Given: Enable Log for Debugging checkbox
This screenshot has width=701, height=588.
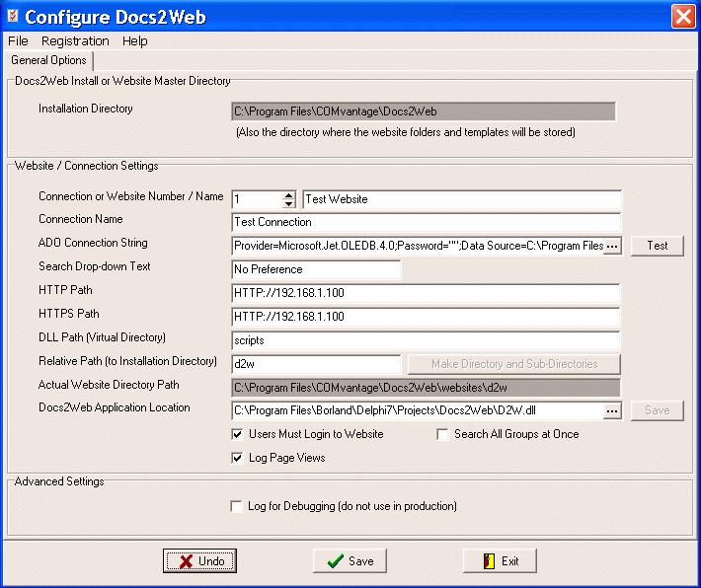Looking at the screenshot, I should coord(237,506).
